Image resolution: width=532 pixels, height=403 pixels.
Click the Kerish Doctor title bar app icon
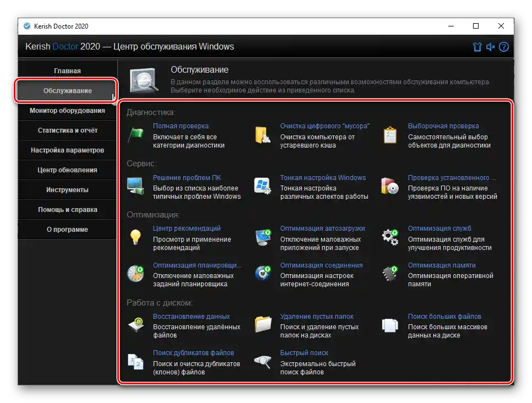pyautogui.click(x=27, y=26)
